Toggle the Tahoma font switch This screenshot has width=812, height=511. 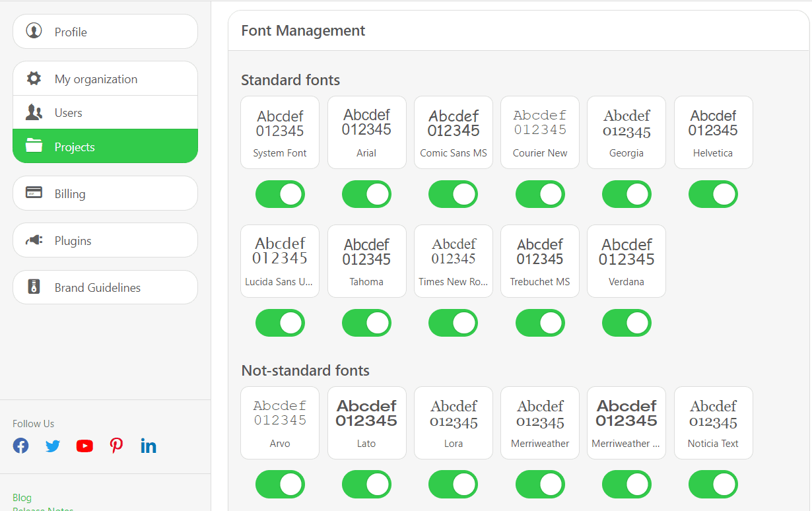click(366, 323)
